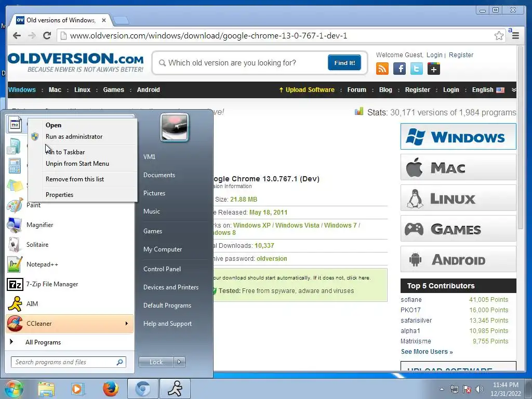Click the Start orb button

click(13, 389)
